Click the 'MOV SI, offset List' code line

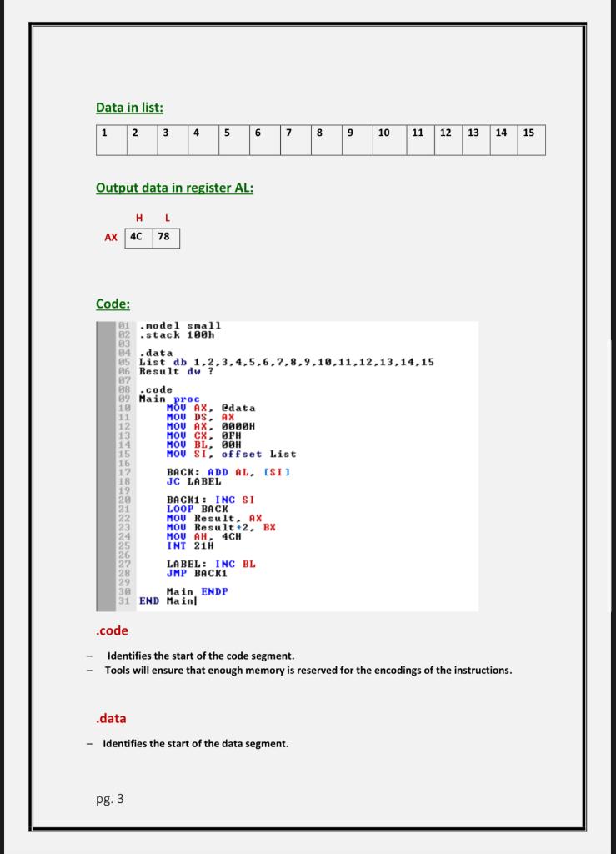tap(231, 455)
